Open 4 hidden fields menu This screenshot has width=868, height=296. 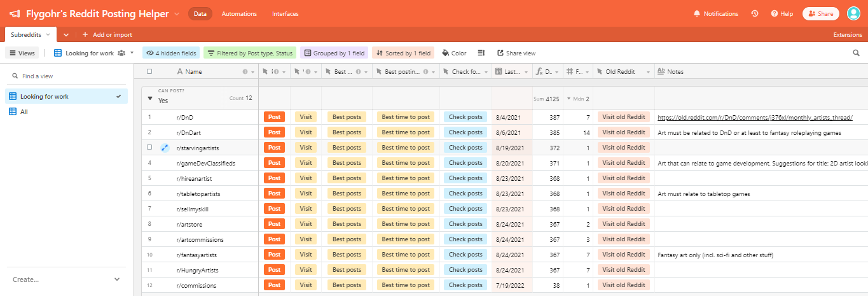coord(170,53)
